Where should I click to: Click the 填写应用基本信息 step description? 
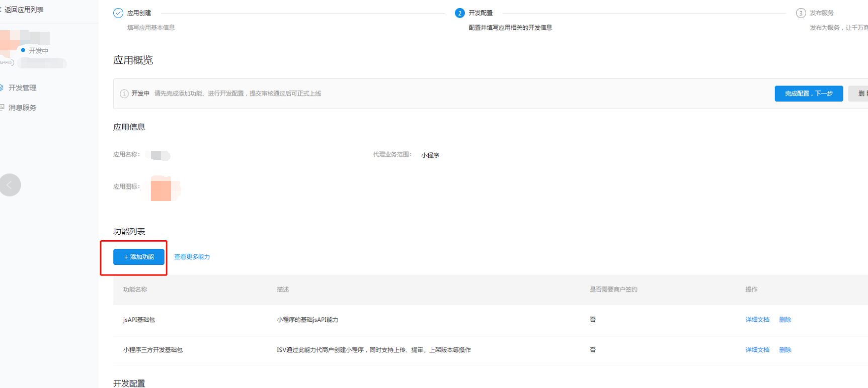[151, 28]
